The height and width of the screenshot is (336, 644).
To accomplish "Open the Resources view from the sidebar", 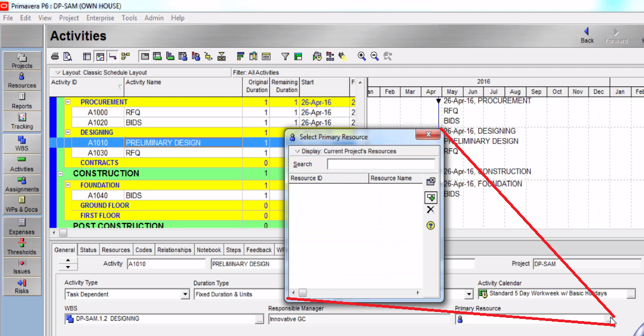I will [21, 80].
